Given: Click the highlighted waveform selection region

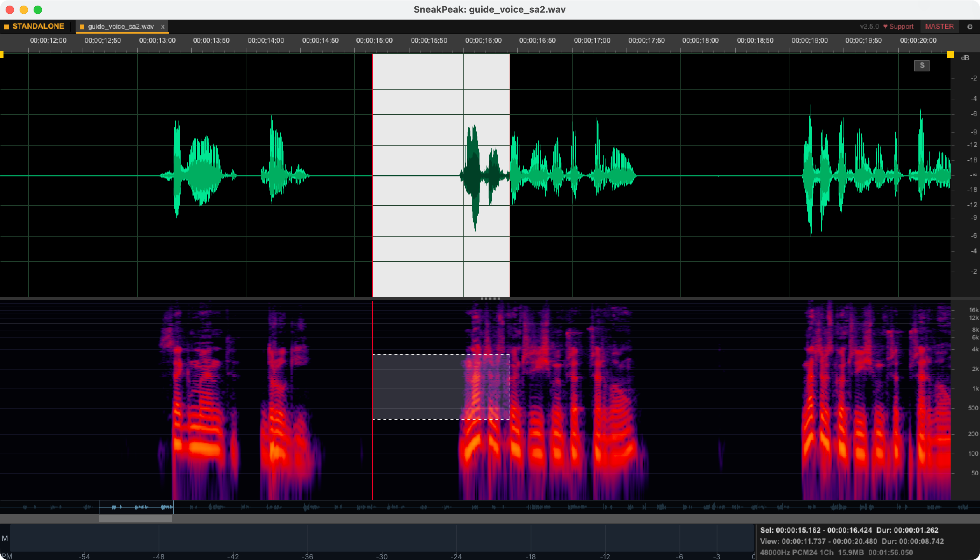Looking at the screenshot, I should point(441,175).
